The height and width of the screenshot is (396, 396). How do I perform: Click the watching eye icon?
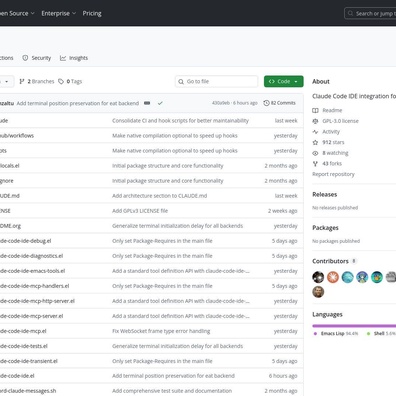(315, 153)
